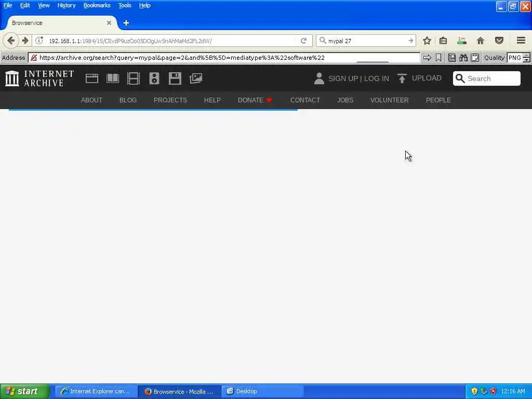Open Internet Archive Web (Wayback) icon
Image resolution: width=532 pixels, height=399 pixels.
pos(92,78)
